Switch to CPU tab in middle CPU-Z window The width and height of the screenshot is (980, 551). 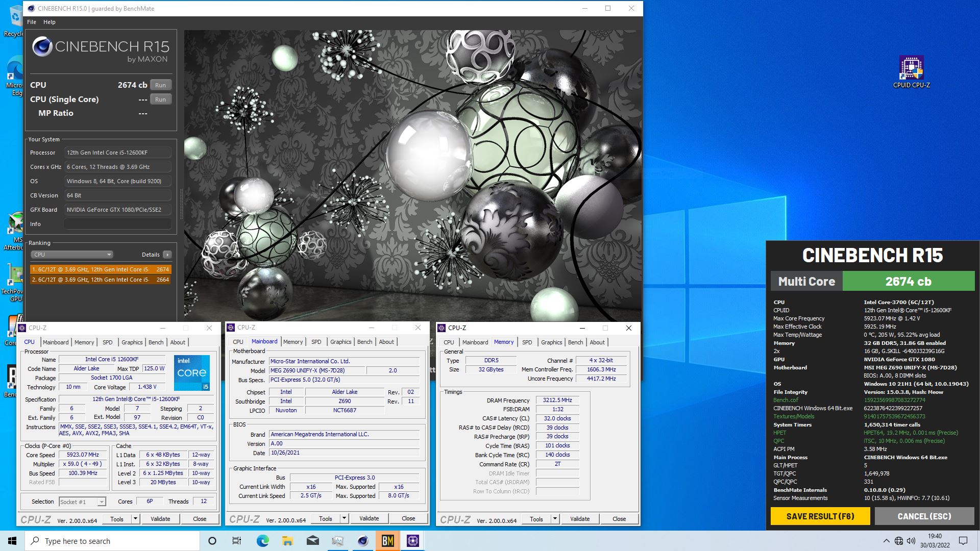point(238,342)
